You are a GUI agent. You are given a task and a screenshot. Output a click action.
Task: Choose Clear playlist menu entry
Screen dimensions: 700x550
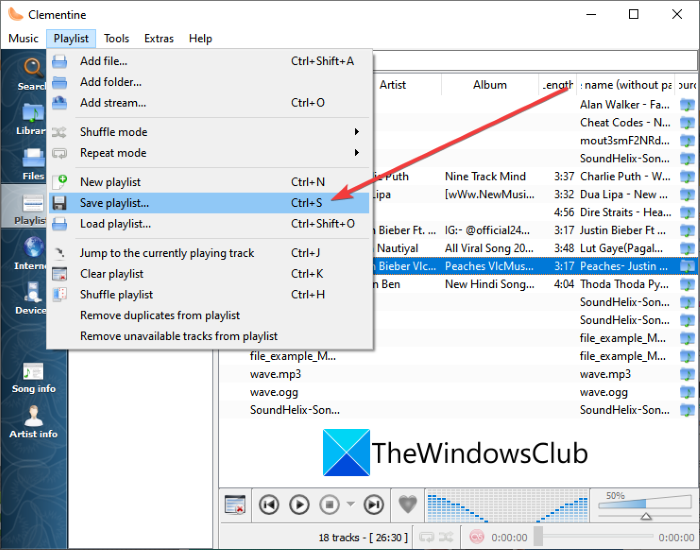tap(209, 274)
